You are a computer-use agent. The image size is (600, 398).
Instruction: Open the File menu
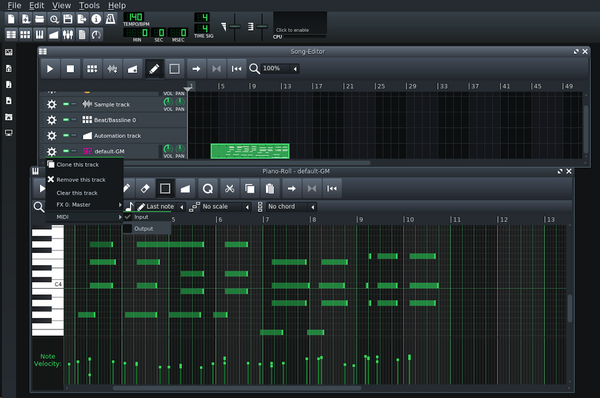pos(14,5)
